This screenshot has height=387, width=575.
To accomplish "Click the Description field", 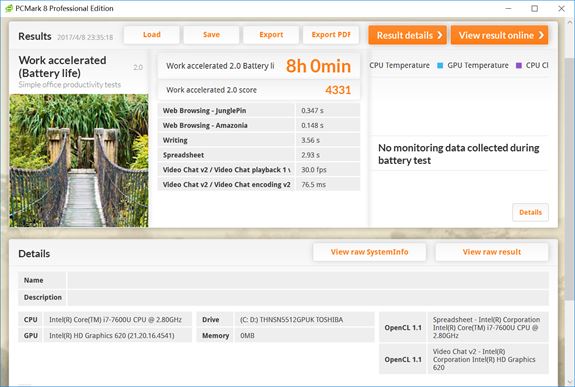I will click(x=308, y=297).
